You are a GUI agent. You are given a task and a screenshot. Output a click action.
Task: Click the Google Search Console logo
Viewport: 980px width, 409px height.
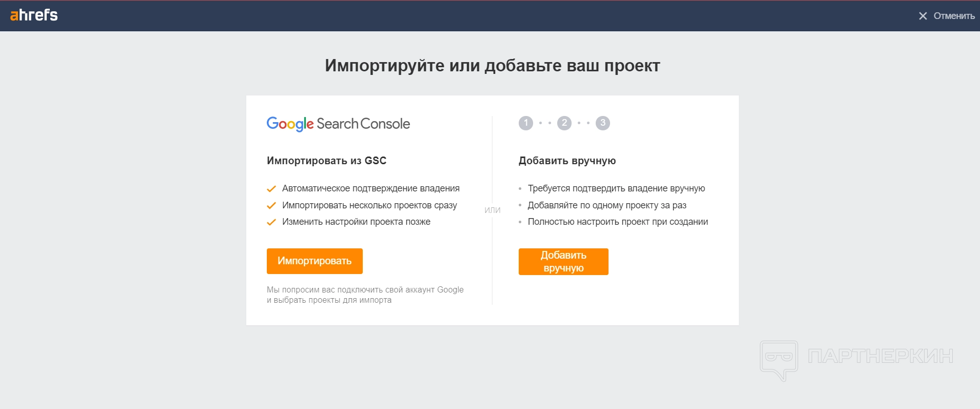pyautogui.click(x=338, y=124)
